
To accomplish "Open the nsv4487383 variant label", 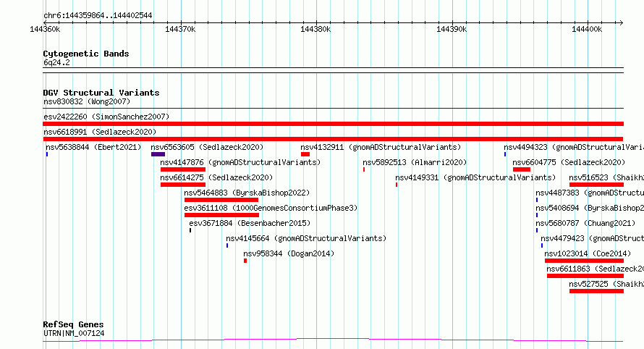I will coord(590,193).
